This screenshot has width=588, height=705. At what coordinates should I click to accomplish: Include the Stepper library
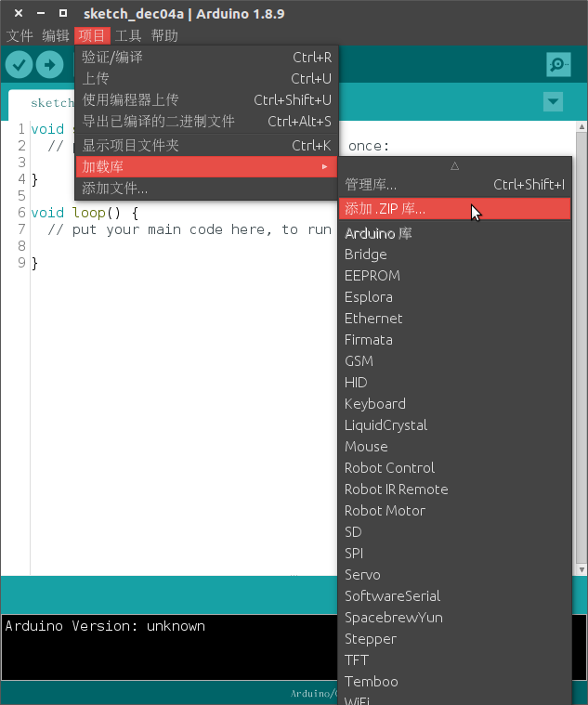coord(454,639)
